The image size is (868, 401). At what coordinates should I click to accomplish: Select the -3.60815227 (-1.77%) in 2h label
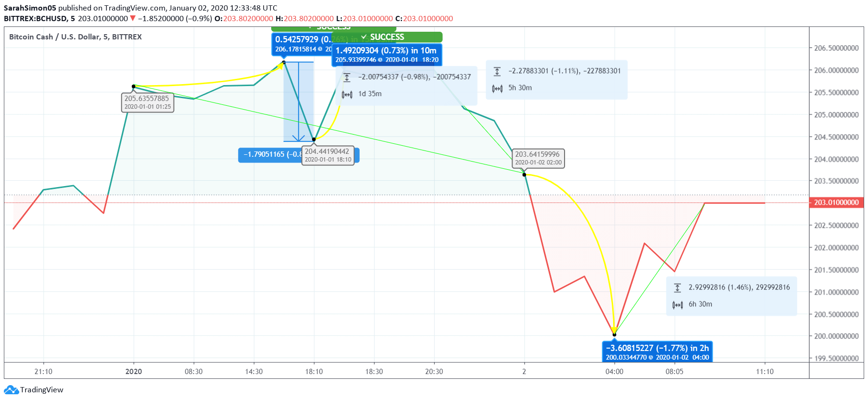click(x=657, y=348)
